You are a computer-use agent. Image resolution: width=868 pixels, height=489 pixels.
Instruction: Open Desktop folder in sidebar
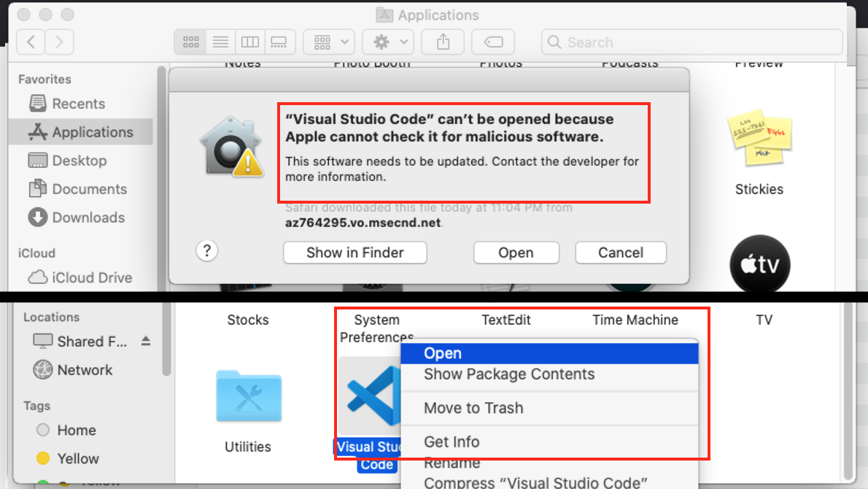point(68,161)
